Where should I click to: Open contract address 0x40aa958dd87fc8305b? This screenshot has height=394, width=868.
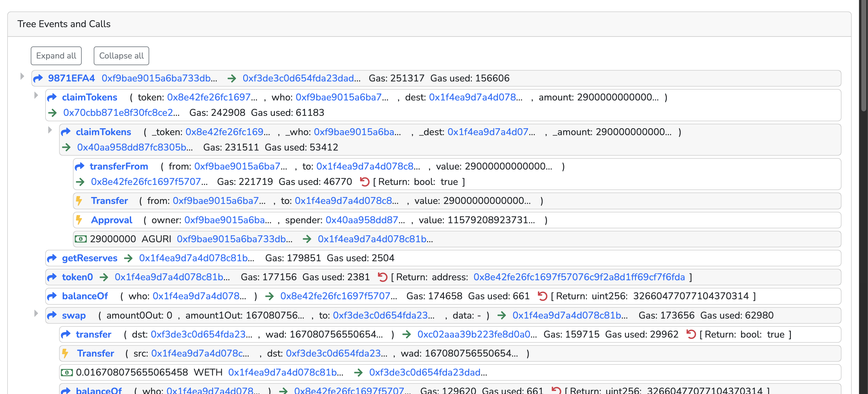click(135, 147)
